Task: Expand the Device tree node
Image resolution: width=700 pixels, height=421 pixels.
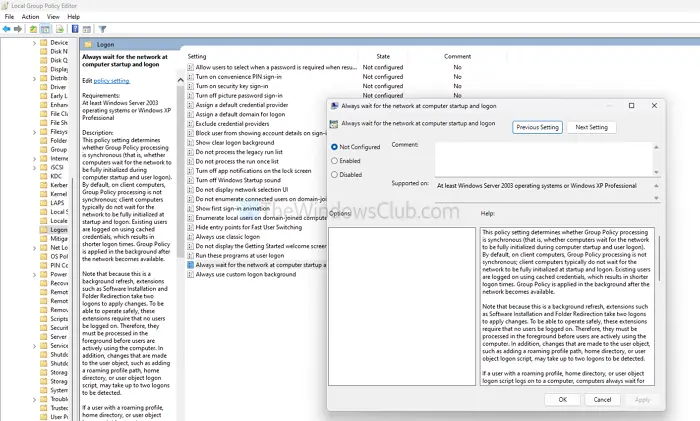Action: click(34, 43)
